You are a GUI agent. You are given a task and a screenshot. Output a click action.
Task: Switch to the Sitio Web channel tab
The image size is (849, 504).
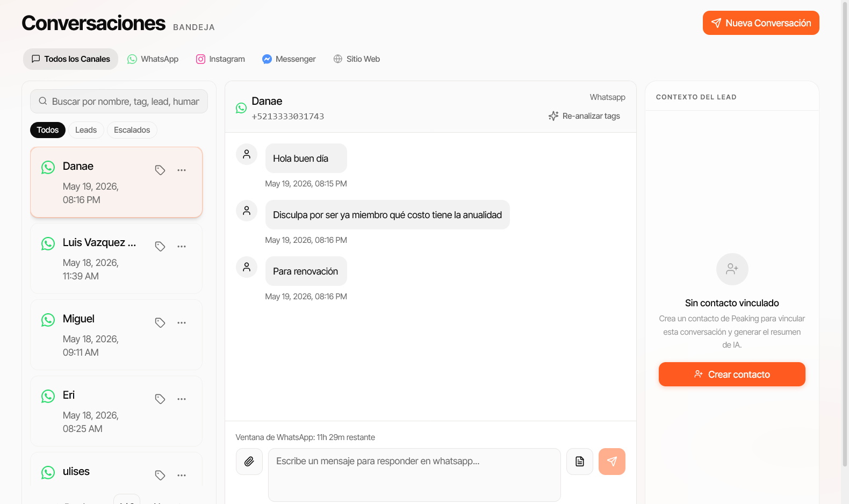(357, 59)
